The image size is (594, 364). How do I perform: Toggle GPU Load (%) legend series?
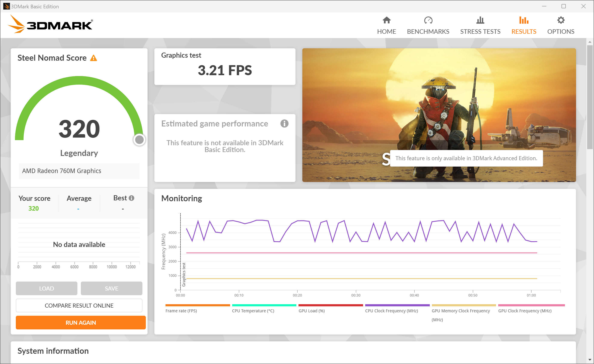tap(331, 309)
